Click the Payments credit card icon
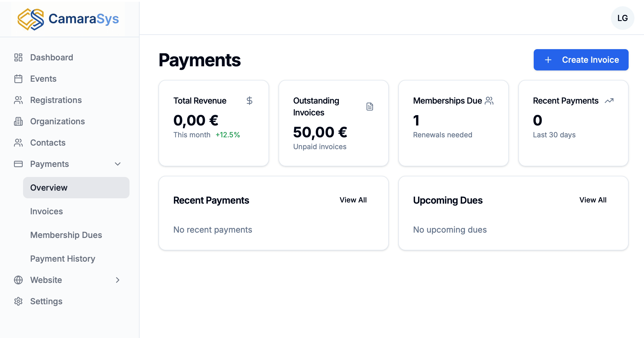This screenshot has height=338, width=644. point(18,164)
